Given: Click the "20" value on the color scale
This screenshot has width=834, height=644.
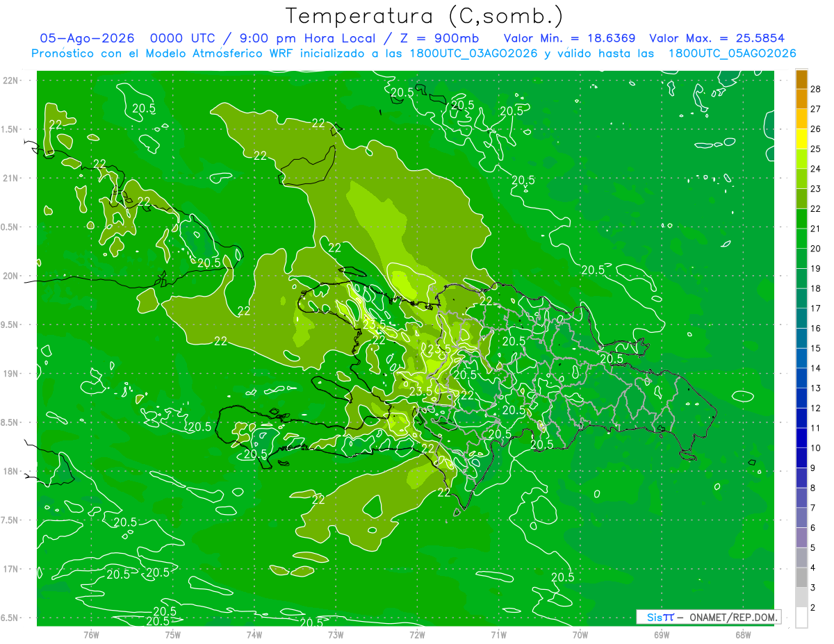Looking at the screenshot, I should pos(816,249).
